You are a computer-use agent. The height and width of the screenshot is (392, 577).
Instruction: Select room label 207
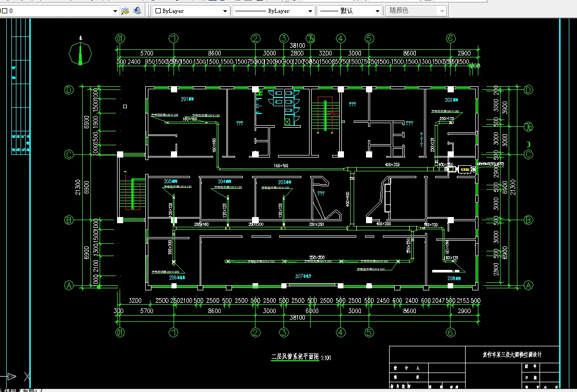point(303,276)
